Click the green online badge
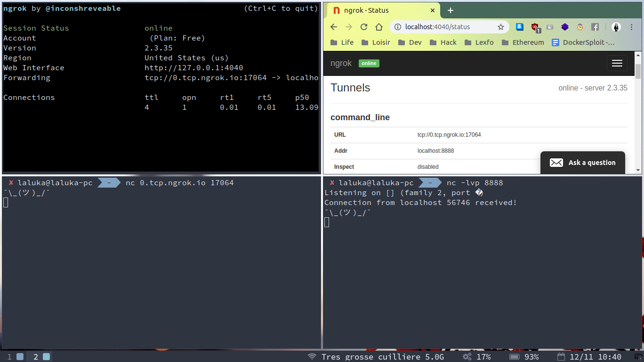 point(369,63)
